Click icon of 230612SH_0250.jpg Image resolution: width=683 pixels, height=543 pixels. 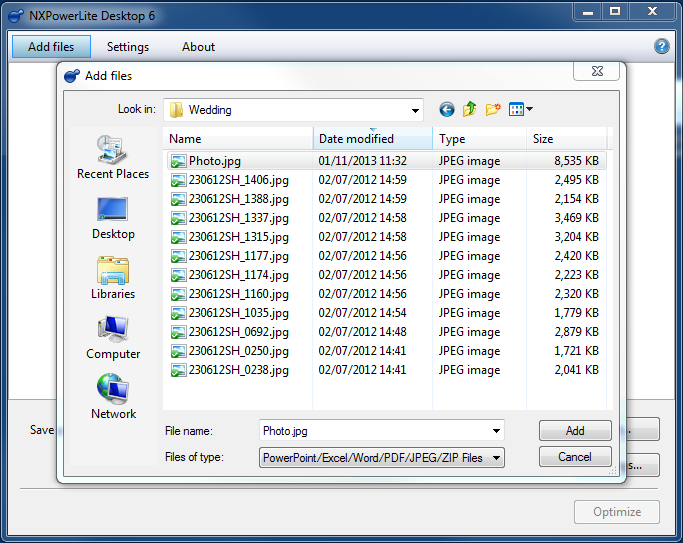[178, 351]
